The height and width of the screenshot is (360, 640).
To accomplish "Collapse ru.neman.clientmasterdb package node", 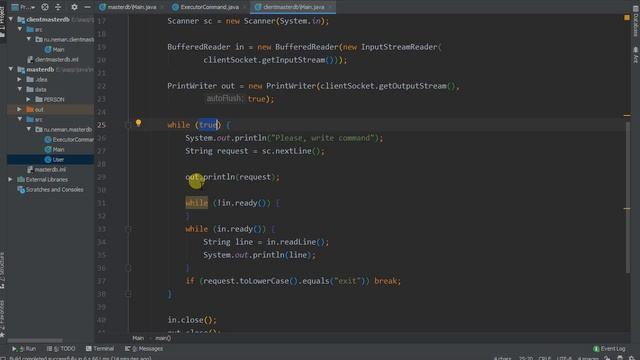I will [29, 39].
